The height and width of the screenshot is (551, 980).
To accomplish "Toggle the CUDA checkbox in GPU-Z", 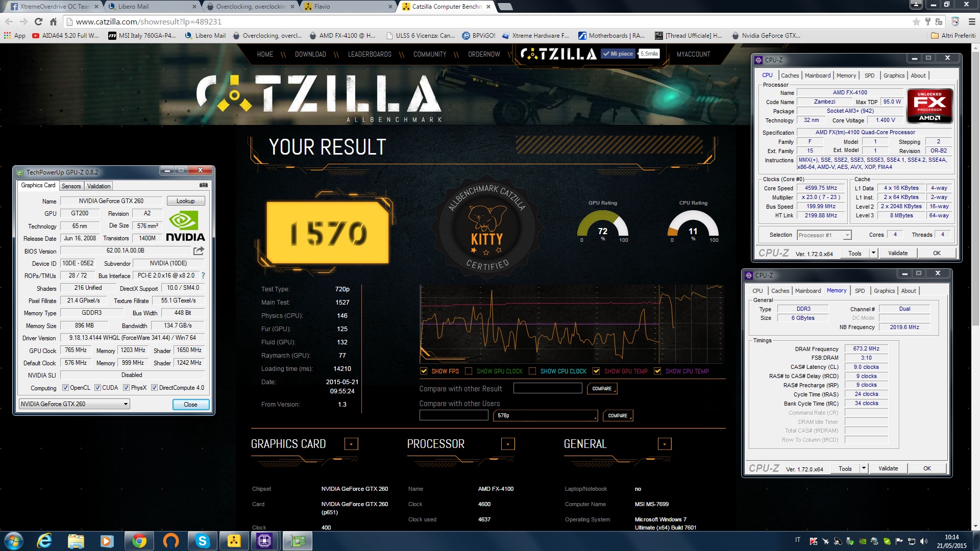I will (97, 388).
